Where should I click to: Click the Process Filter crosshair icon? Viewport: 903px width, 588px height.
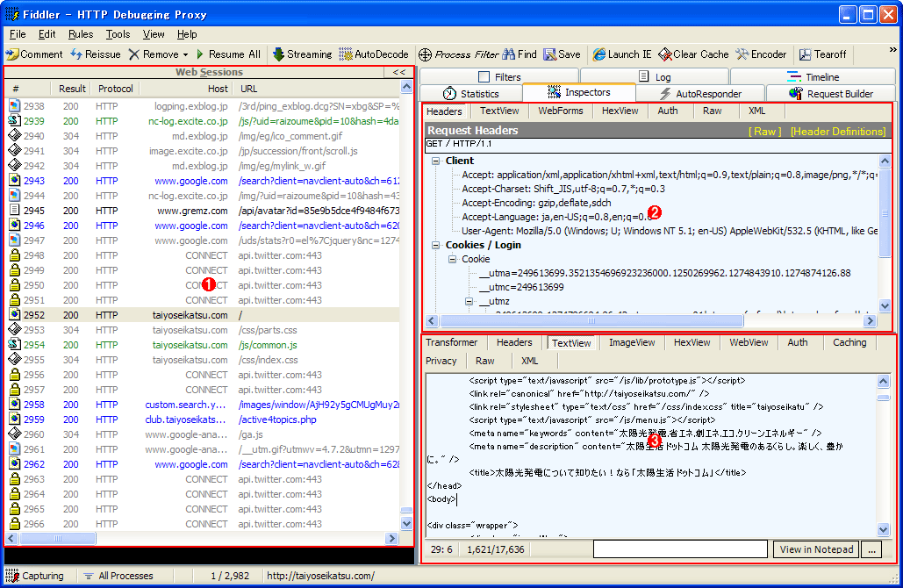click(425, 54)
